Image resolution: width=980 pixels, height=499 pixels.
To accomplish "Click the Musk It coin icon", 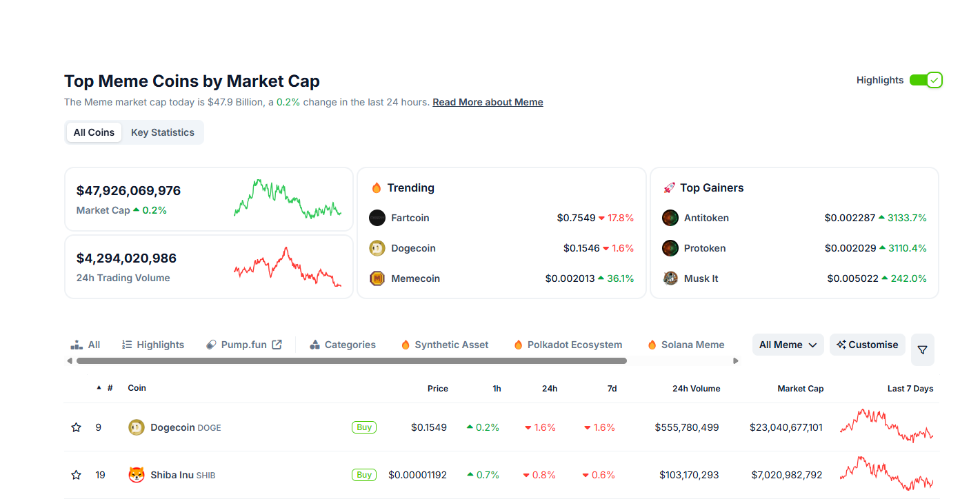I will tap(670, 278).
